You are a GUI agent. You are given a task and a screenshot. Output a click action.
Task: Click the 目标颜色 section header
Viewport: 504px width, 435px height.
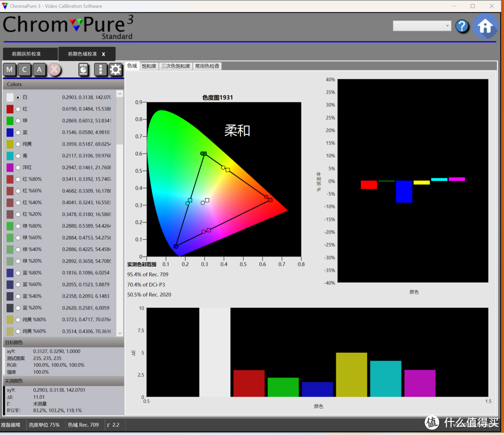coord(63,343)
